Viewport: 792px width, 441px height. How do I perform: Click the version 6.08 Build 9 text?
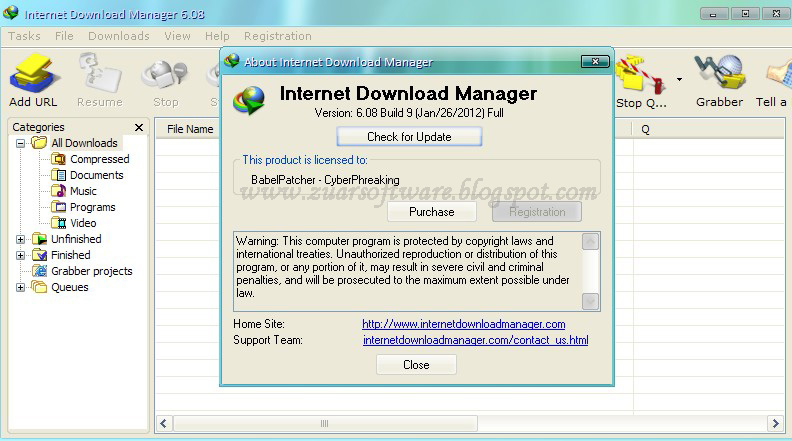click(x=409, y=113)
